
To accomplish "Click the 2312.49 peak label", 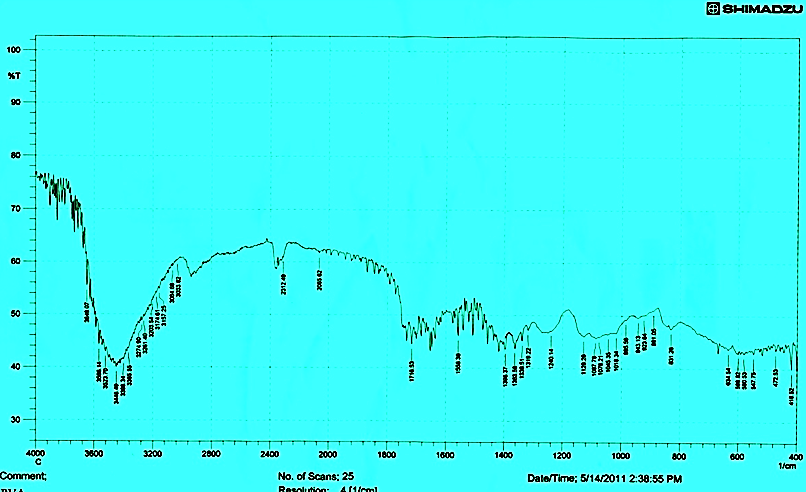I will [283, 283].
